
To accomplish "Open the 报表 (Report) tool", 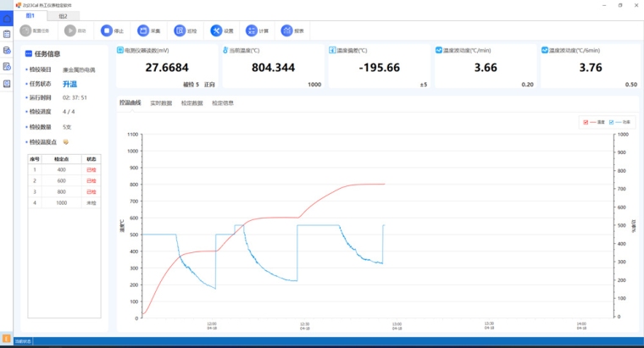I will pos(293,31).
